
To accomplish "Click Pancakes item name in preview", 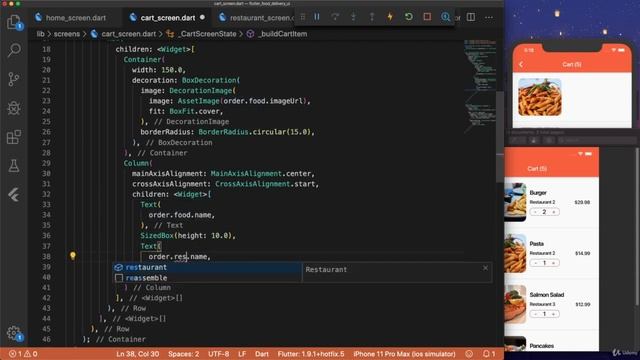I will click(542, 346).
